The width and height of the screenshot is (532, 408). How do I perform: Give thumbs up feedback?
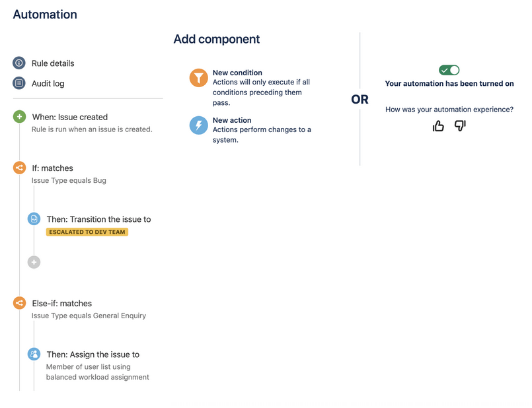click(x=438, y=125)
